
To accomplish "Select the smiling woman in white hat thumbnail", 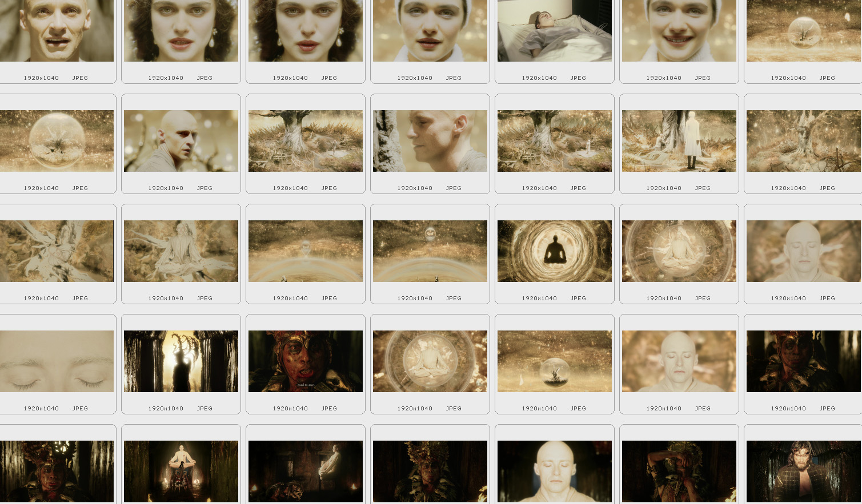I will tap(679, 31).
